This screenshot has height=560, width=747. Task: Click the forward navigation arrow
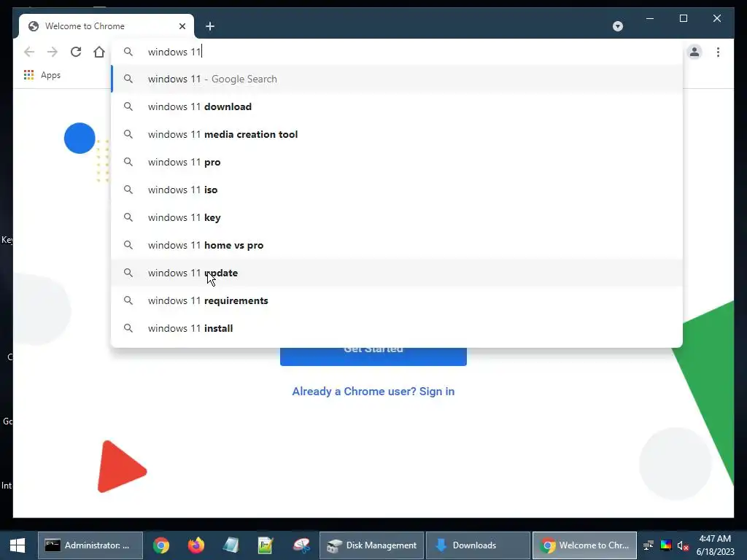(x=53, y=52)
